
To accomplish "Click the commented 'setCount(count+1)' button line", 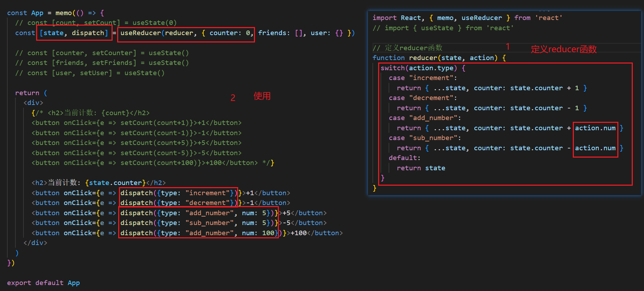I will (x=136, y=123).
